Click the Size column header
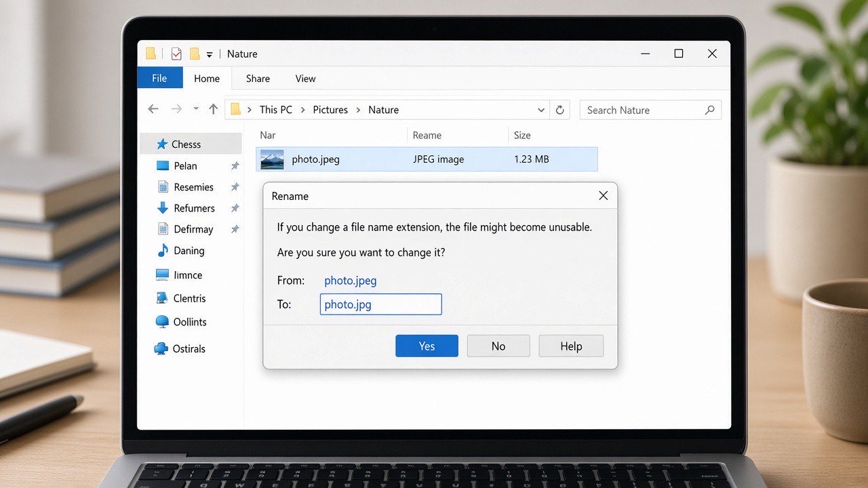Image resolution: width=868 pixels, height=488 pixels. (x=522, y=136)
